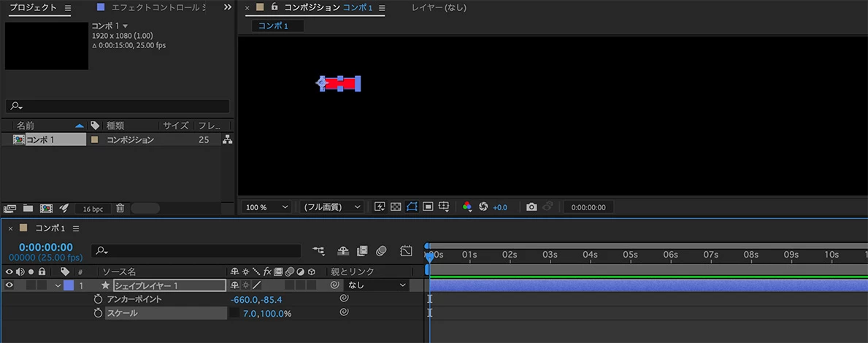Click the project flowchart icon beside コンポ 1
The height and width of the screenshot is (343, 868).
tap(227, 140)
